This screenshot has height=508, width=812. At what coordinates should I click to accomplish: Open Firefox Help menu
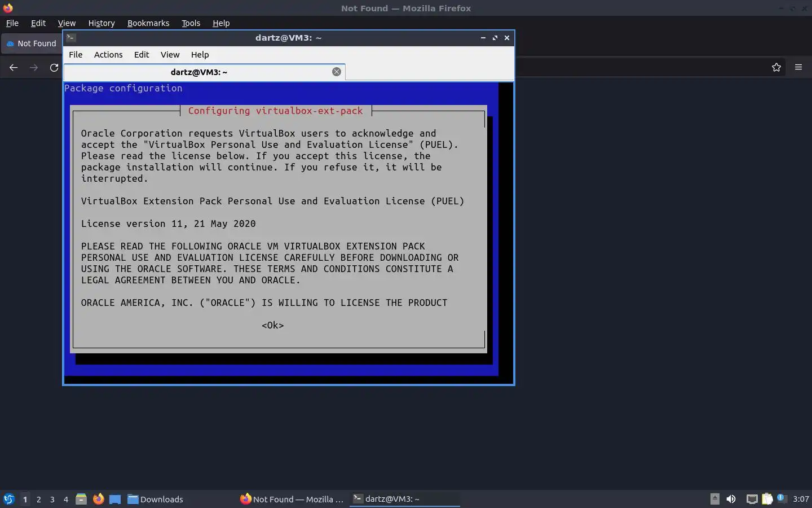coord(221,23)
